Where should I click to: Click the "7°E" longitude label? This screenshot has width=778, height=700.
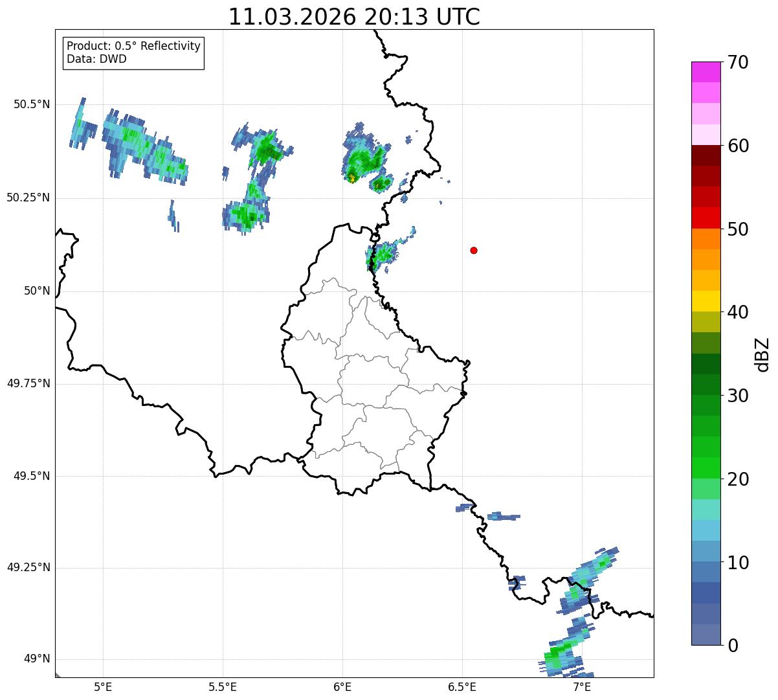pos(582,687)
